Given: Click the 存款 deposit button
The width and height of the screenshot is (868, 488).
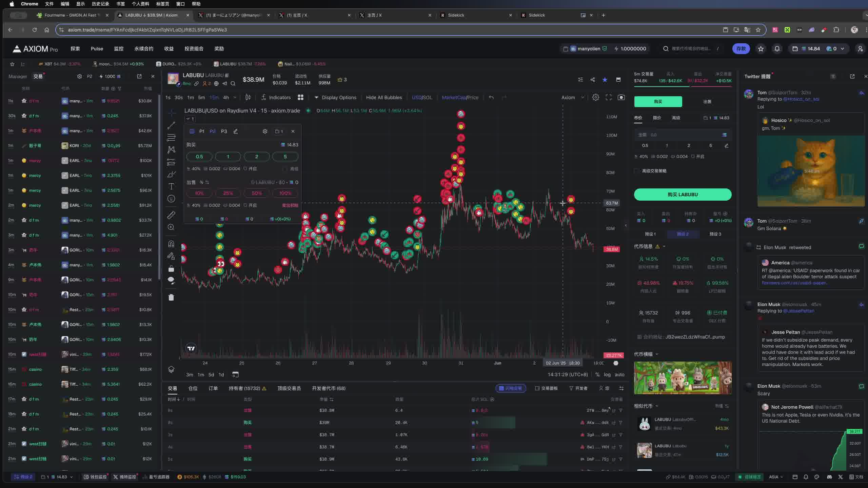Looking at the screenshot, I should [741, 48].
